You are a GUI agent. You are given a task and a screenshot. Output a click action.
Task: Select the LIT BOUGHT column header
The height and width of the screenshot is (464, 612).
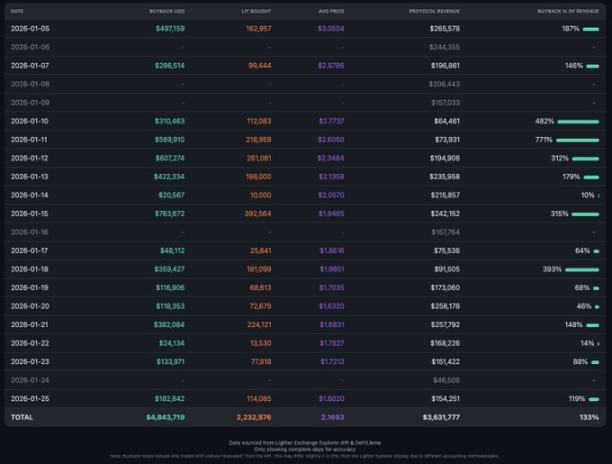[x=257, y=11]
